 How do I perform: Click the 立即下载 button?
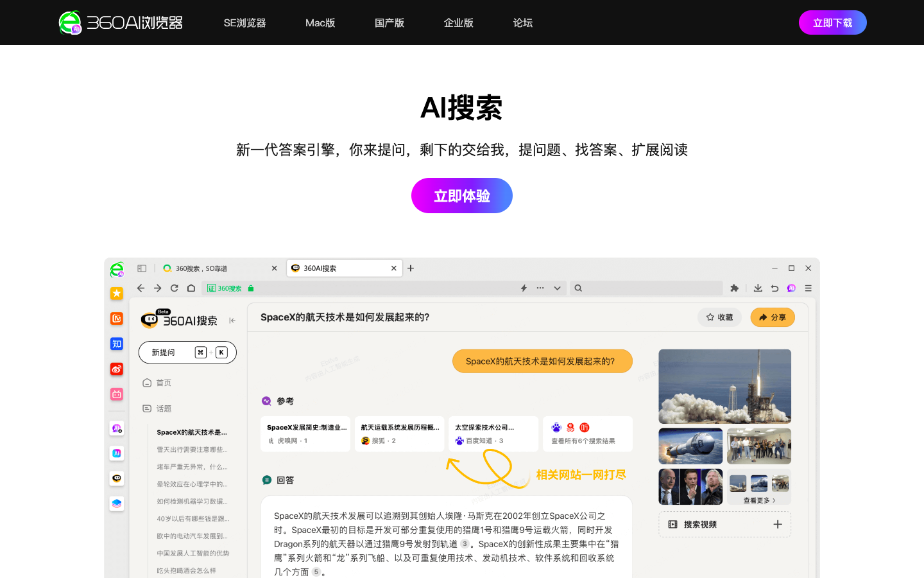point(832,22)
